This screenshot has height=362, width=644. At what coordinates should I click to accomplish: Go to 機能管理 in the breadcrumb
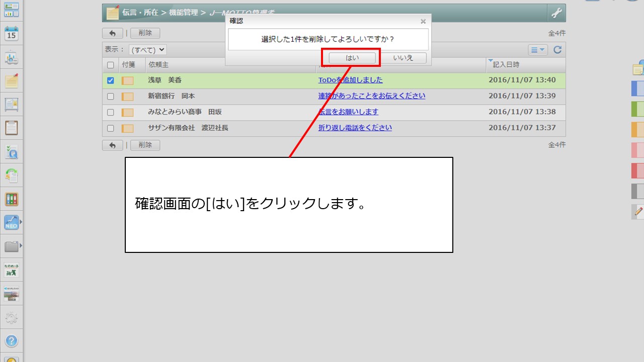click(x=184, y=13)
